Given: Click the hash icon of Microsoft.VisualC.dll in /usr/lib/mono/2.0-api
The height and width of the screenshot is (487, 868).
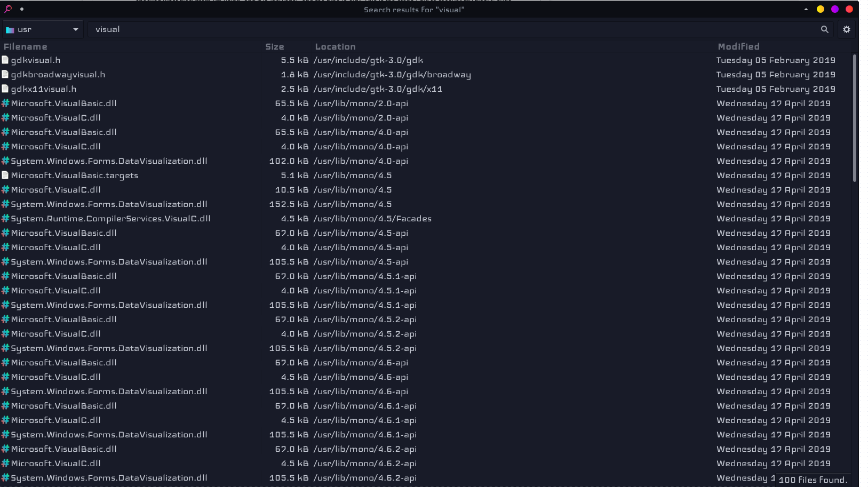Looking at the screenshot, I should click(x=5, y=117).
